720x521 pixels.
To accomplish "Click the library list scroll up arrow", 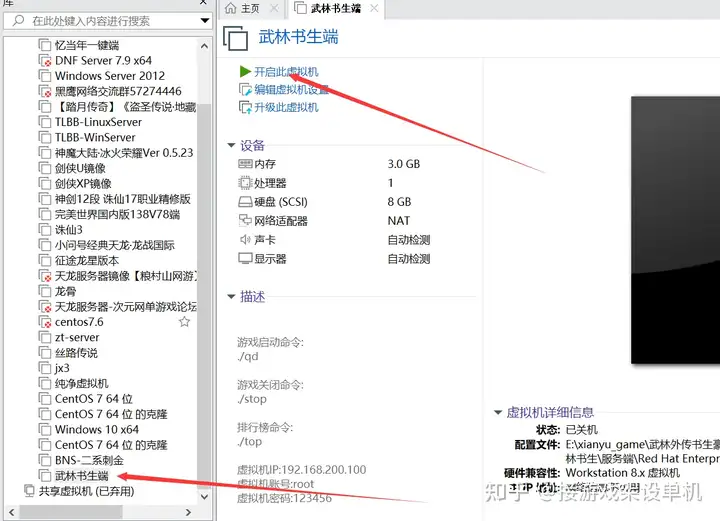I will (204, 46).
